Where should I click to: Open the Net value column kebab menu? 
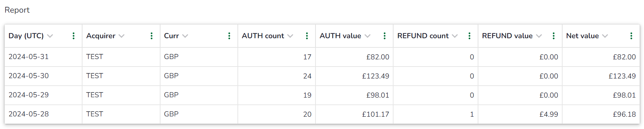(631, 36)
